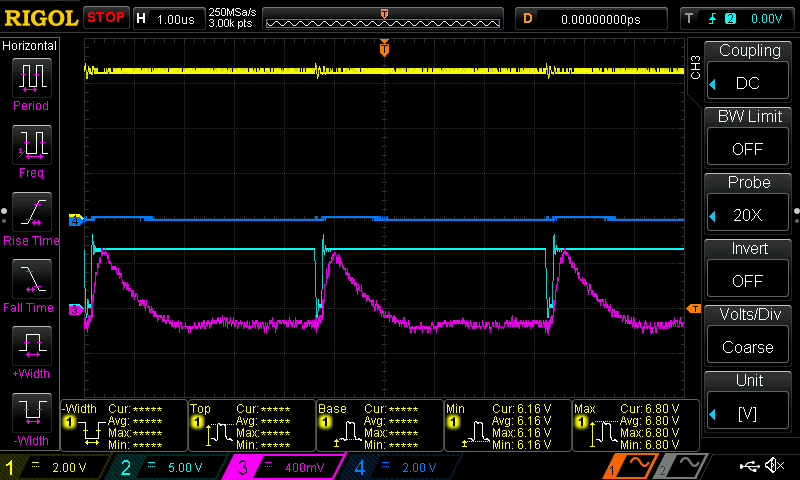
Task: Click the orange source 1 waveform icon
Action: pos(630,466)
